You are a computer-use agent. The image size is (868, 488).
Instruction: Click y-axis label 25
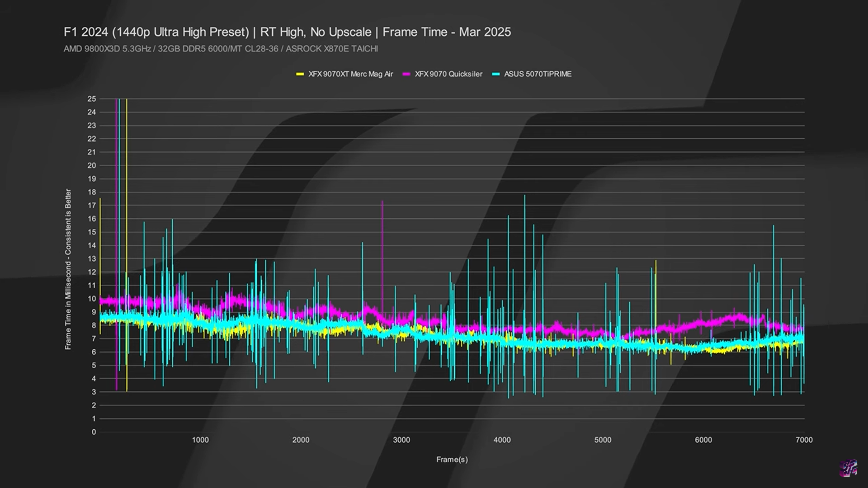tap(92, 99)
